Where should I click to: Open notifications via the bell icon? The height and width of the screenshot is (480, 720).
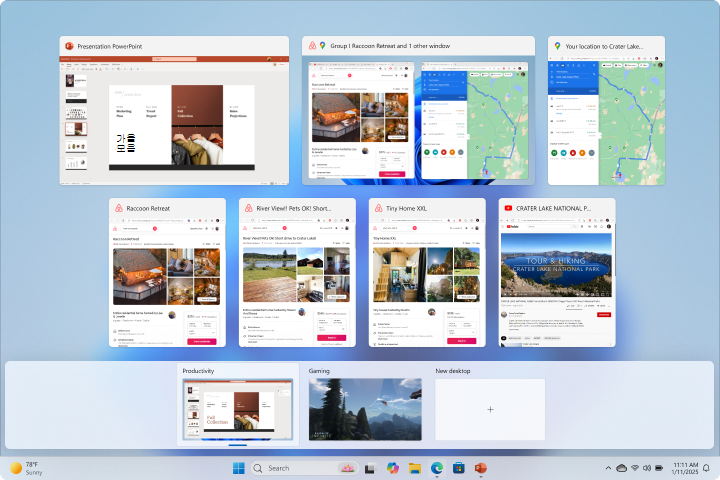(706, 468)
